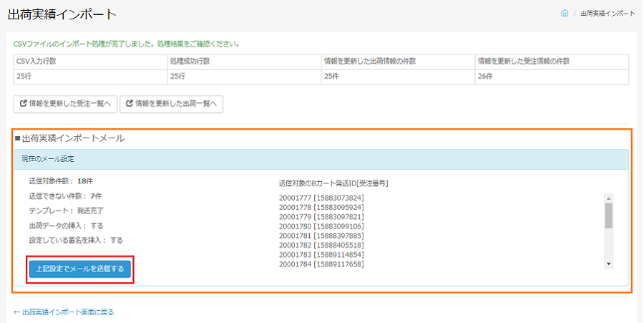This screenshot has height=323, width=644.
Task: Select row 20001777 [15883073824]
Action: point(321,198)
